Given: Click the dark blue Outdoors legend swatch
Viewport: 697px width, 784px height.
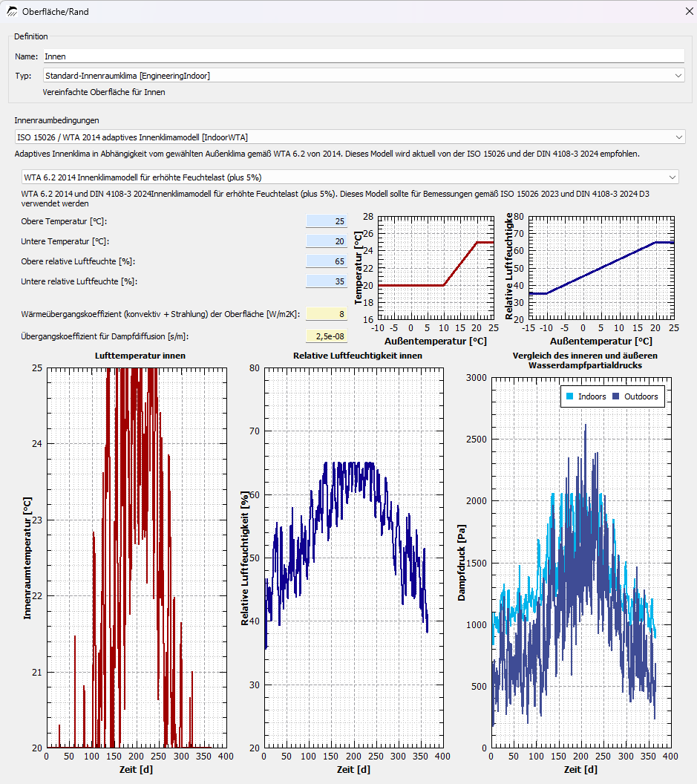Looking at the screenshot, I should pyautogui.click(x=615, y=396).
